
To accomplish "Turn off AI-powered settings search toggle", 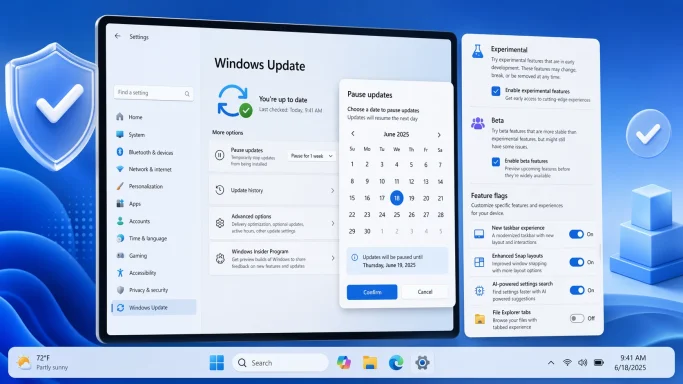I will [577, 290].
